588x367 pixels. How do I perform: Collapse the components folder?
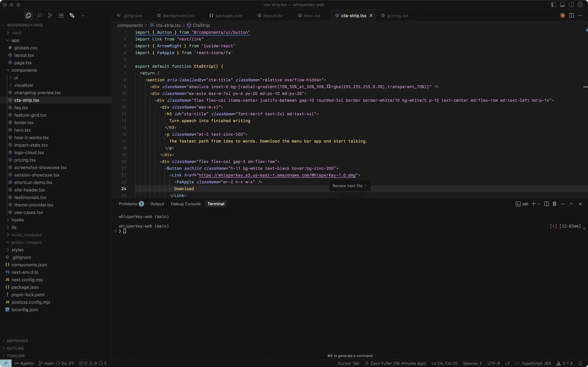click(x=24, y=70)
